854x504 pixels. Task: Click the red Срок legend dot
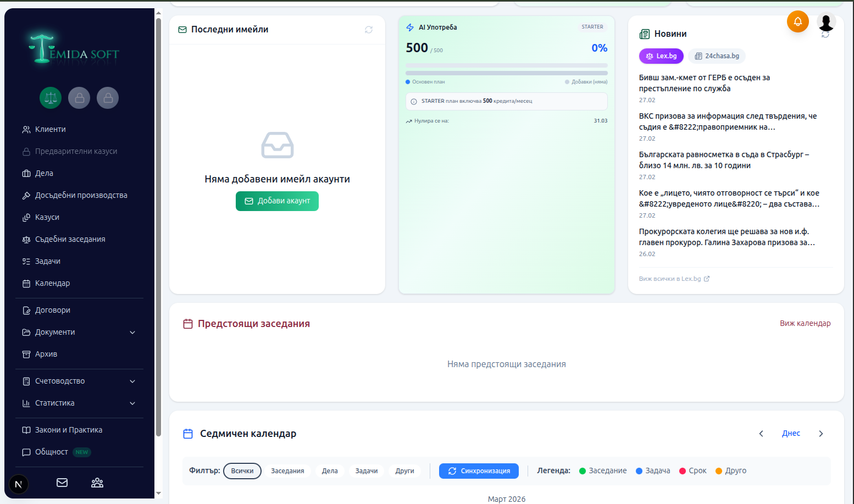tap(683, 471)
